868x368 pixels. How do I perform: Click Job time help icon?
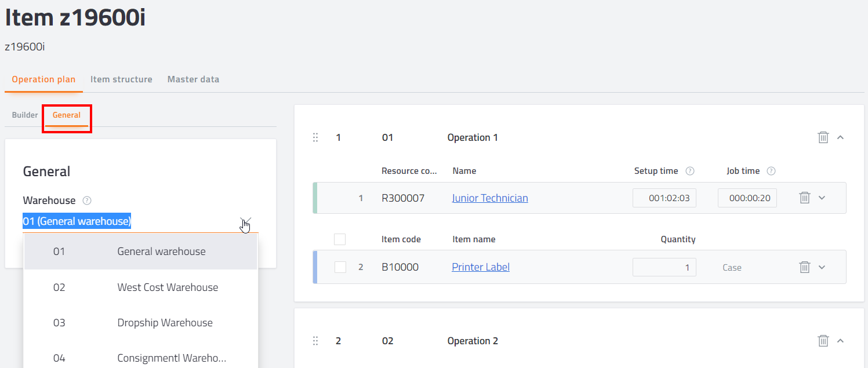tap(771, 171)
